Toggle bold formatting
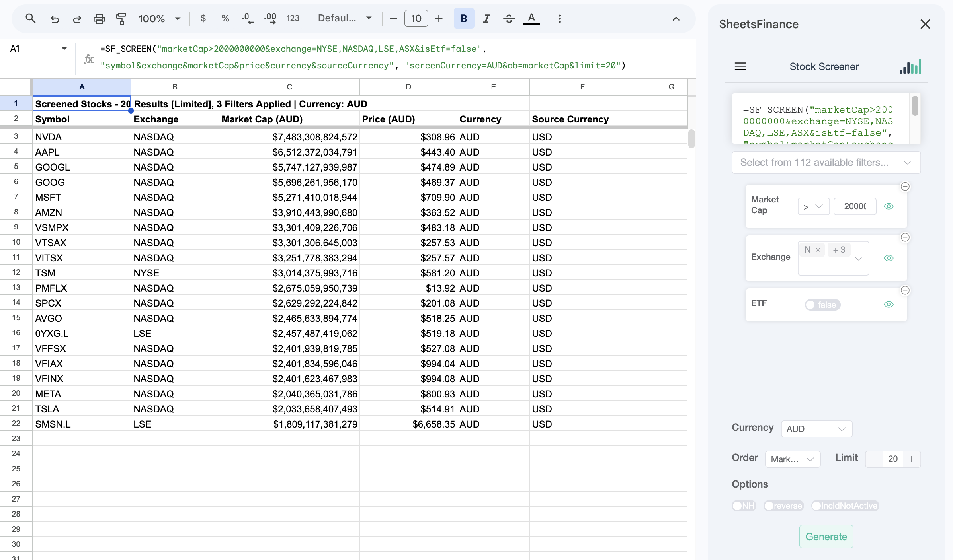The height and width of the screenshot is (560, 953). tap(464, 18)
